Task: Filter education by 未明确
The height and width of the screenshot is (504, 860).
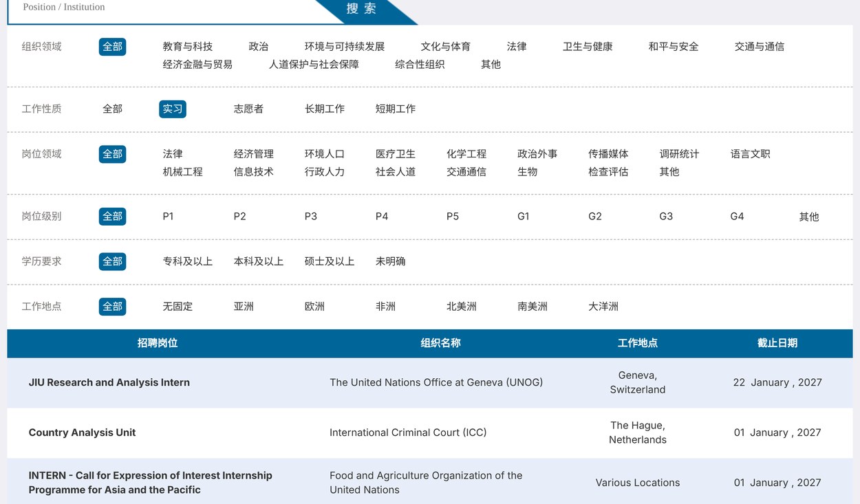Action: pyautogui.click(x=391, y=262)
